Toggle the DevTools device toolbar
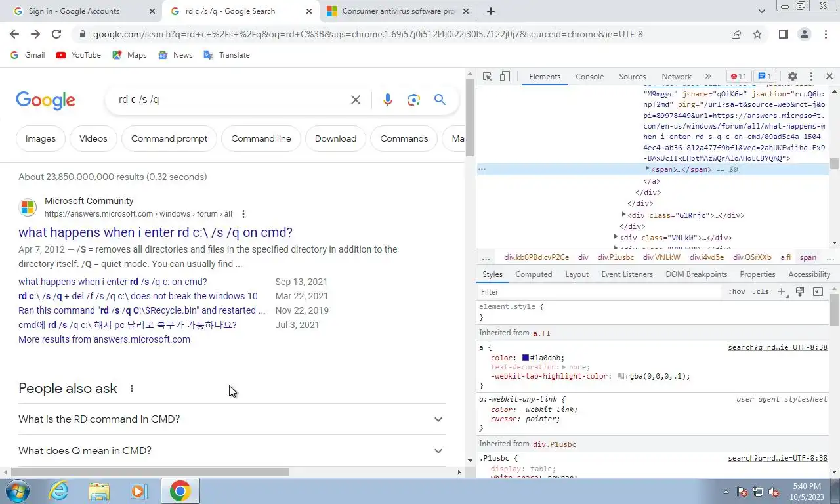Viewport: 840px width, 504px height. point(505,77)
